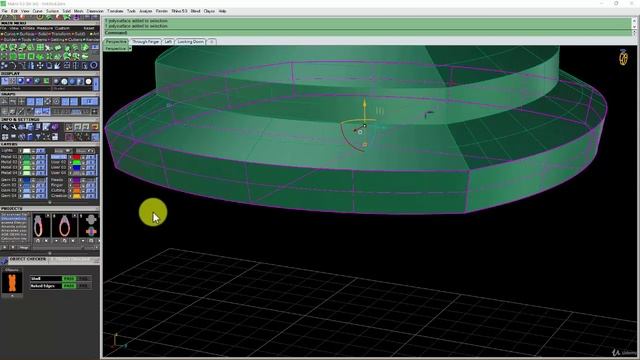Expand the chevron below the Products panel
640x360 pixels.
click(x=50, y=253)
